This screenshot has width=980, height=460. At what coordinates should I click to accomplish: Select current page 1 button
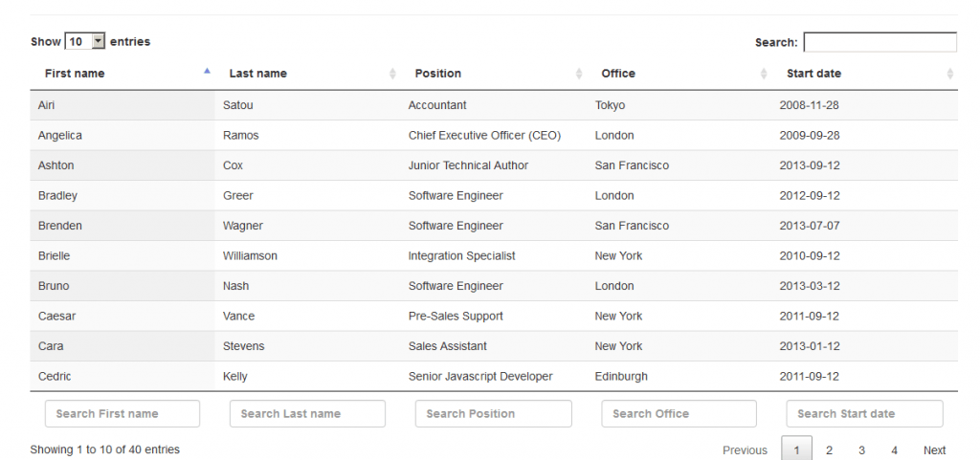(796, 449)
